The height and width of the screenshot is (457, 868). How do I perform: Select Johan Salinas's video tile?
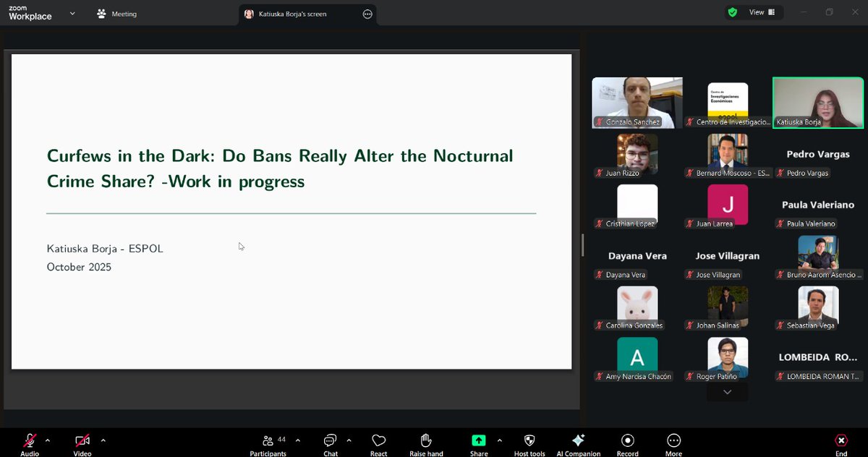[728, 307]
